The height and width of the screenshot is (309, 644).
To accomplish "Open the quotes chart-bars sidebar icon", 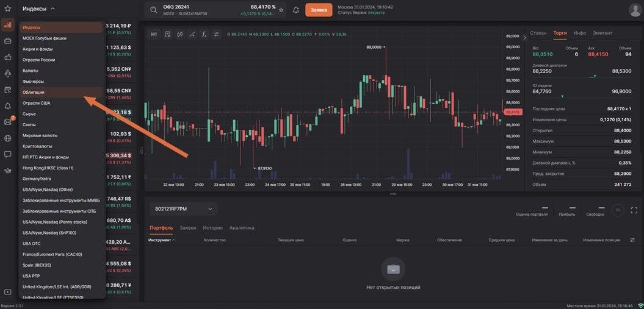I will pyautogui.click(x=7, y=25).
